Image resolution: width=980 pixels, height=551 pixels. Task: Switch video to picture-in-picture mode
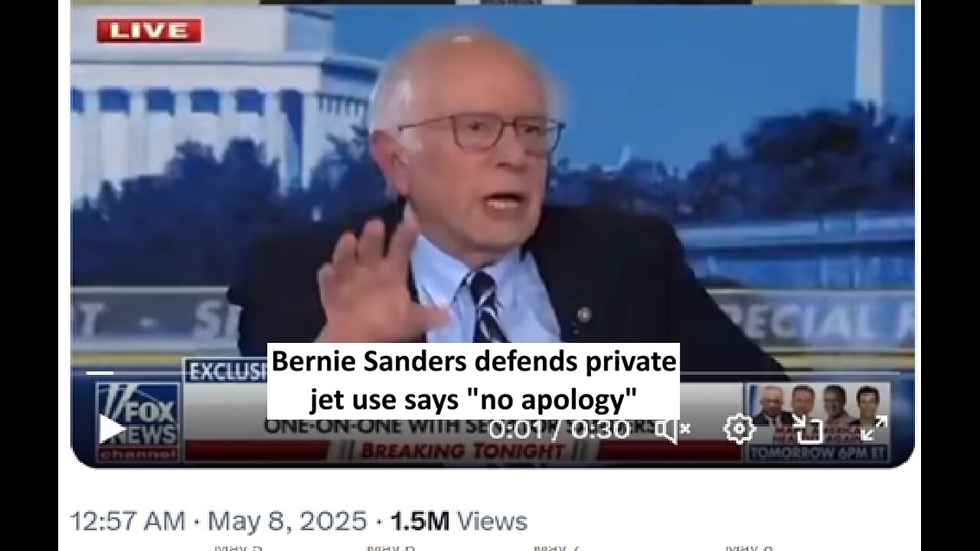click(807, 429)
